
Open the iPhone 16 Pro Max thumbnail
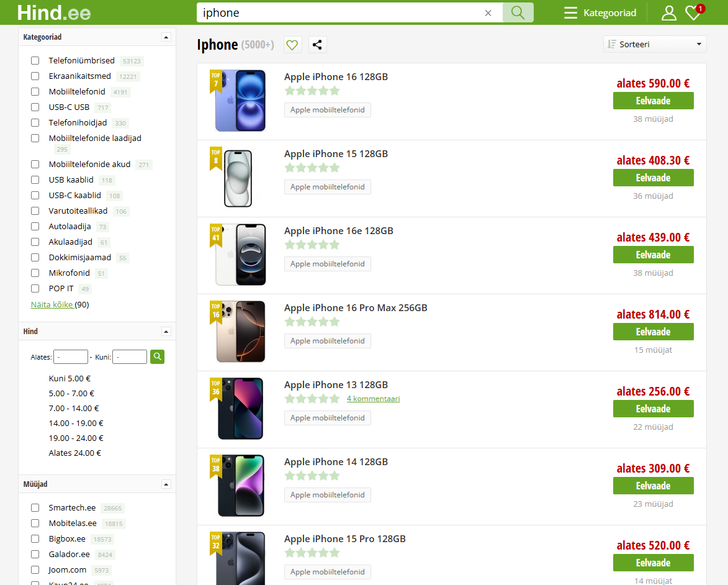241,332
